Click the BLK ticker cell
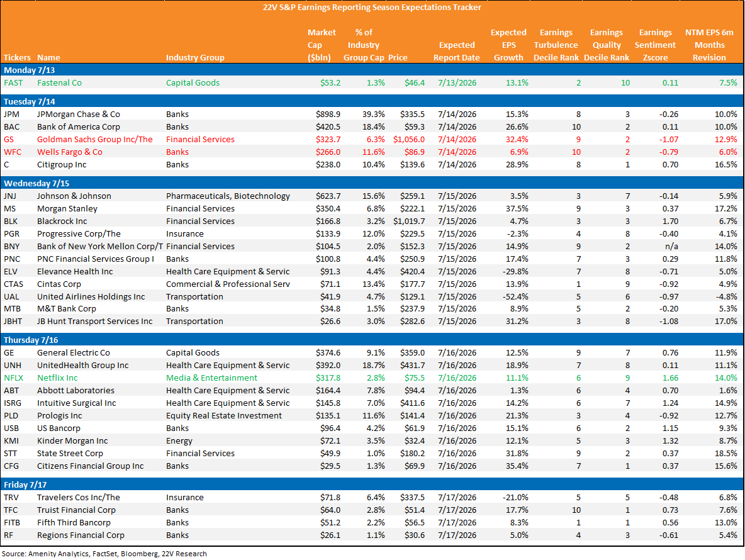The width and height of the screenshot is (745, 560). (11, 221)
